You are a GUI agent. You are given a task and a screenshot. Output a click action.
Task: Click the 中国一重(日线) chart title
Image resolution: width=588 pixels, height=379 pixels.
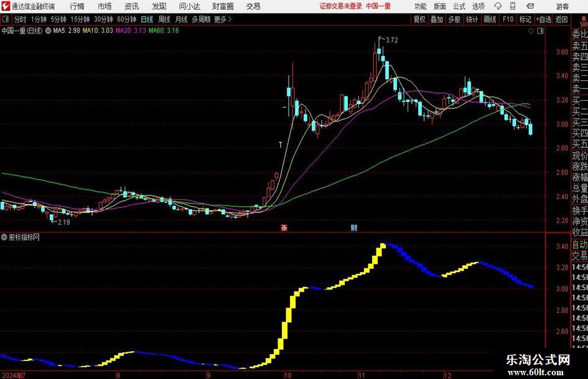pos(22,30)
